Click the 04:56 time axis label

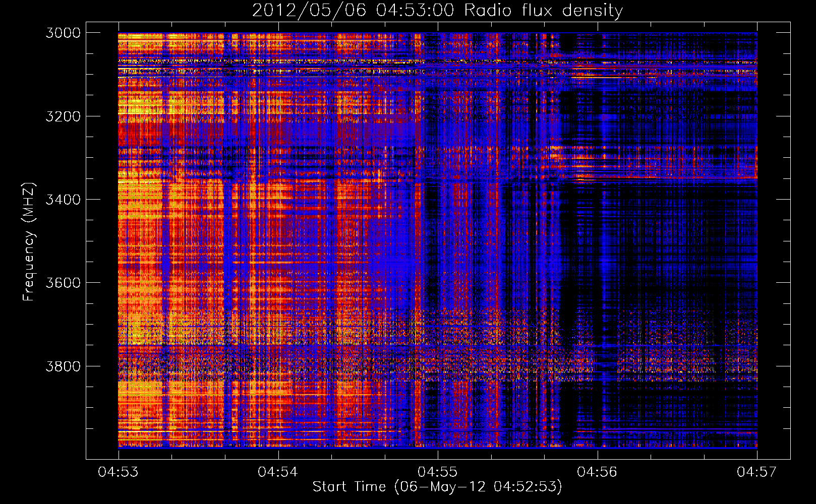tap(597, 472)
